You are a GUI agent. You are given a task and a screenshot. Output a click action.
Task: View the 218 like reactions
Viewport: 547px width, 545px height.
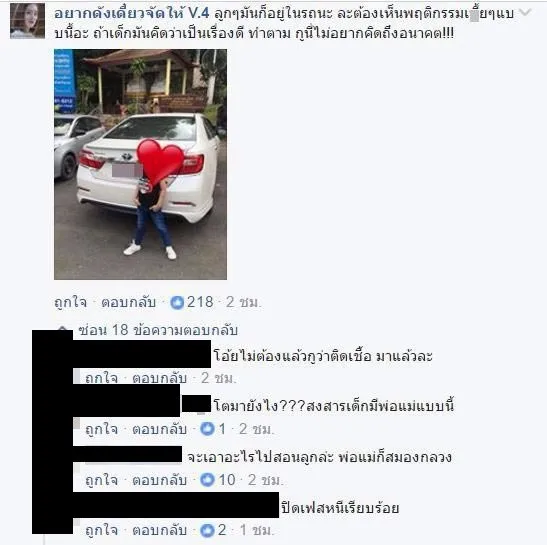pos(192,302)
